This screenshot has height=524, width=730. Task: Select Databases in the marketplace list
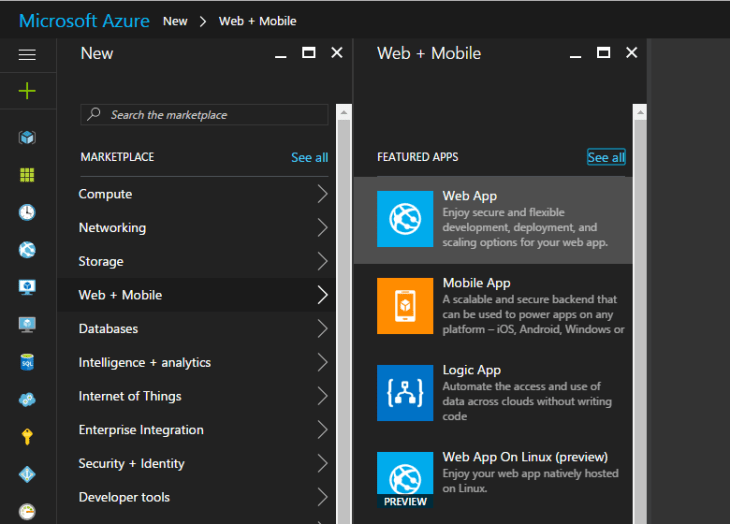(108, 329)
